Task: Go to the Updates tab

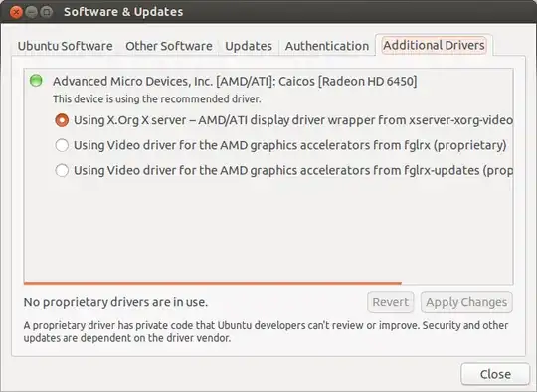Action: (x=249, y=46)
